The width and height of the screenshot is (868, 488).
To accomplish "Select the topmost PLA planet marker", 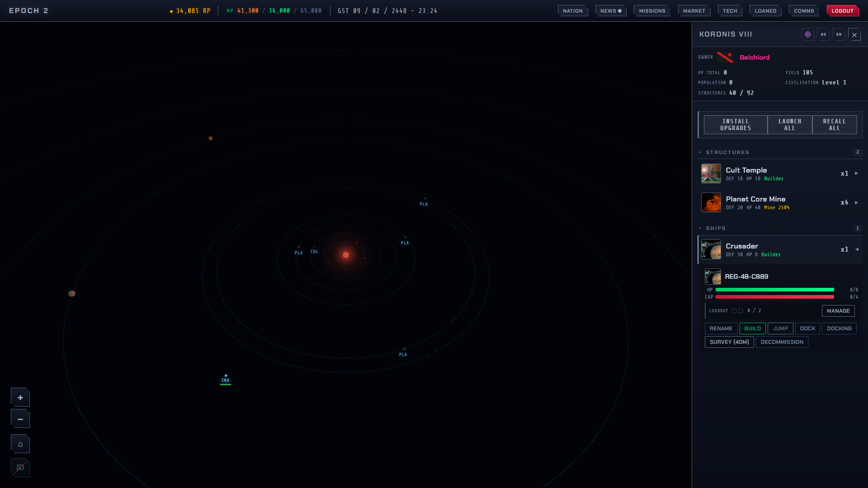I will coord(424,202).
